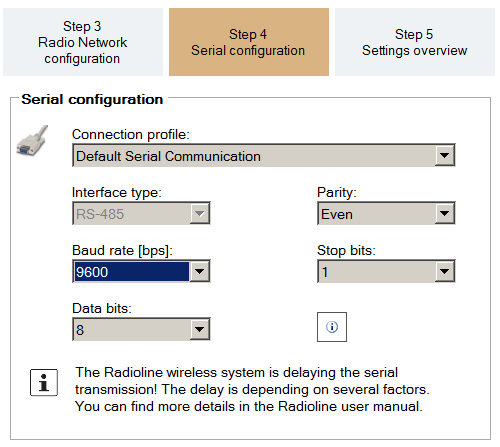Click the disabled Interface type arrow
The height and width of the screenshot is (447, 500).
199,213
